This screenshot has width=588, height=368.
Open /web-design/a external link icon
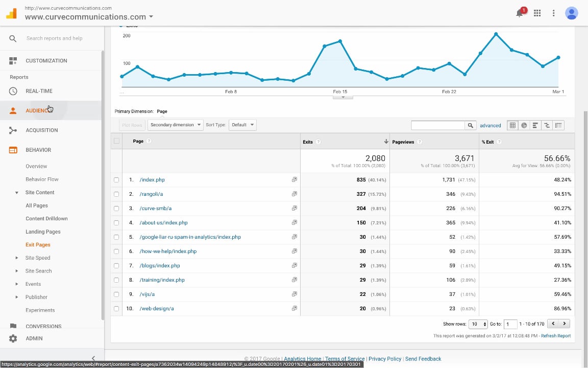295,308
